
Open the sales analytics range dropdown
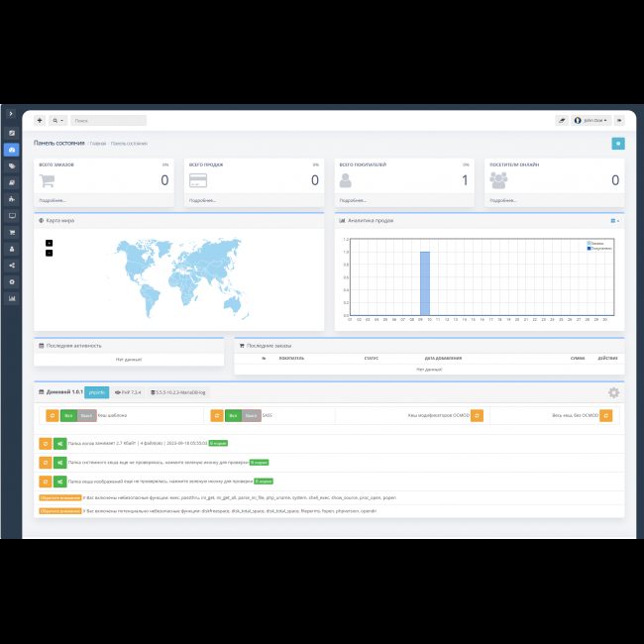click(x=614, y=220)
